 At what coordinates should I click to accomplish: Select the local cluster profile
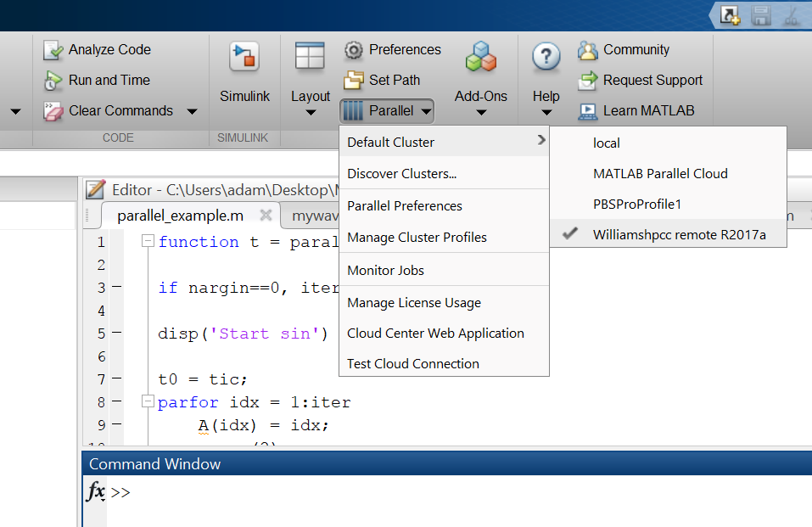pos(668,143)
